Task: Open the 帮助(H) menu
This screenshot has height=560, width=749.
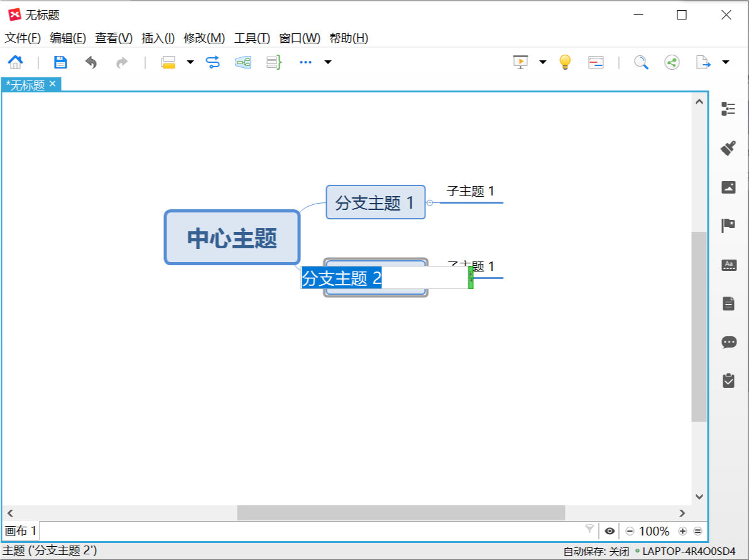Action: [349, 38]
